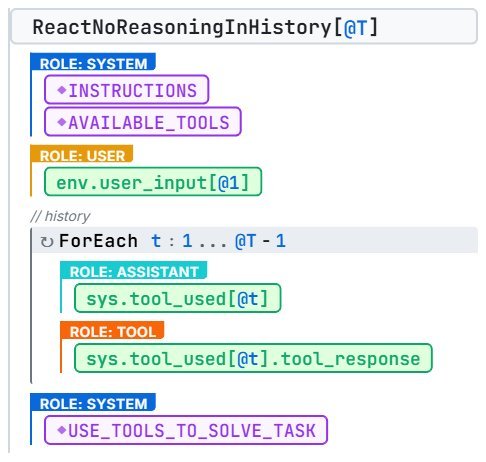The image size is (486, 462).
Task: Click the ROLE: TOOL label
Action: (x=112, y=330)
